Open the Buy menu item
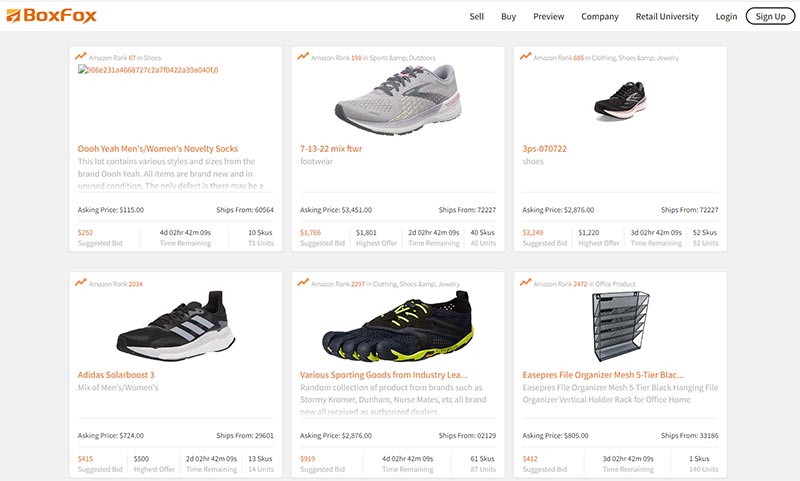 (x=508, y=16)
